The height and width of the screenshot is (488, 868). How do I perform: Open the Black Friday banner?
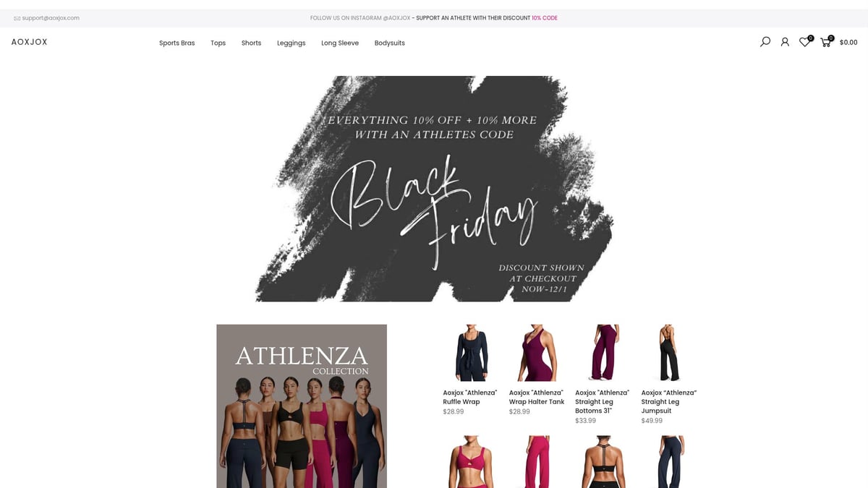tap(434, 189)
